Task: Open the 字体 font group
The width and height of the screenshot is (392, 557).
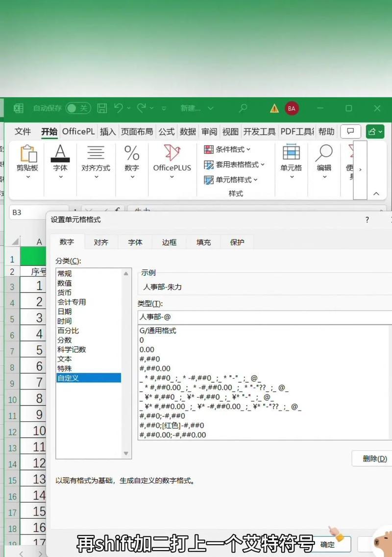Action: [60, 162]
